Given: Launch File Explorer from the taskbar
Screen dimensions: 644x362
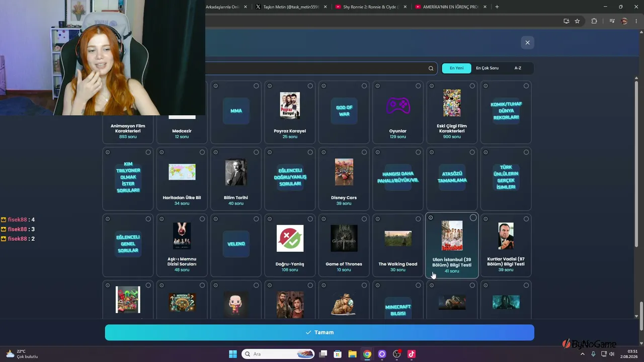Looking at the screenshot, I should point(353,354).
